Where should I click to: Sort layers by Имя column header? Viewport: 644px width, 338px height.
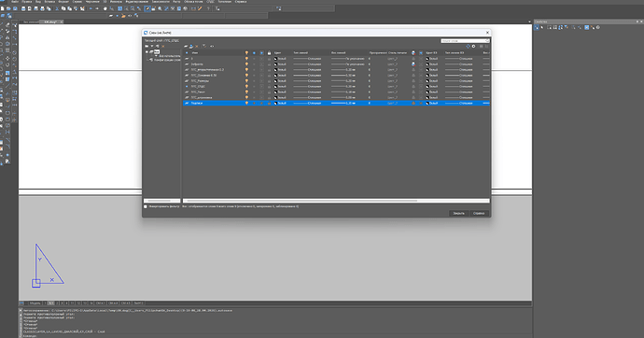(195, 52)
